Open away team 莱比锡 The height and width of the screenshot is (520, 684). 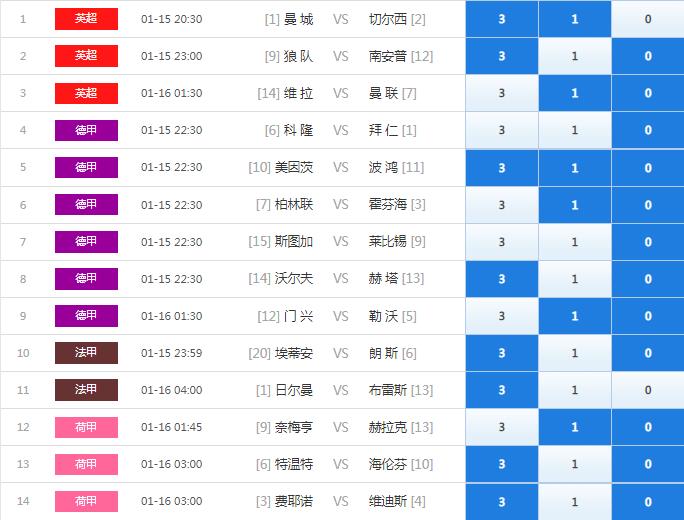pos(388,242)
